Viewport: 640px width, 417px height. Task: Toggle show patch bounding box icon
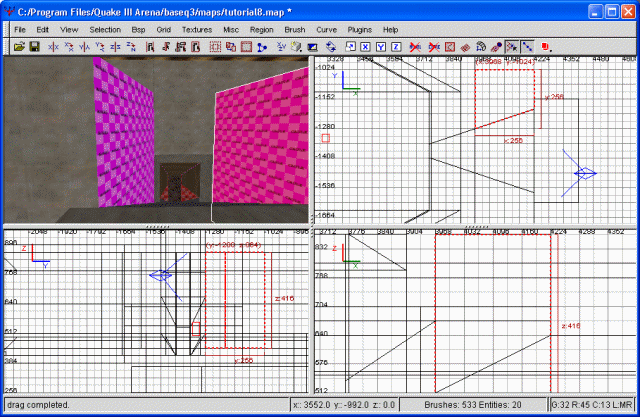(450, 47)
